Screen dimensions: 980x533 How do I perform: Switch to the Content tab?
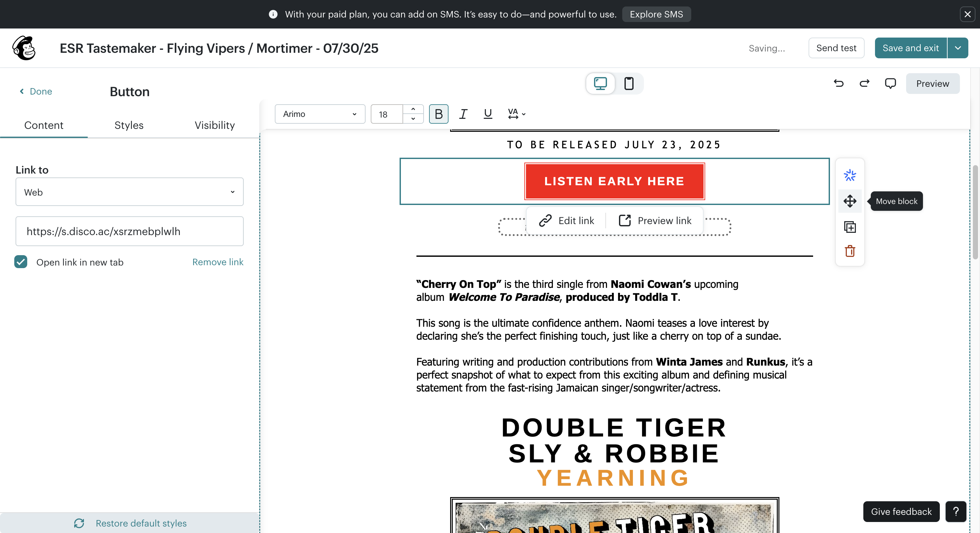tap(44, 125)
